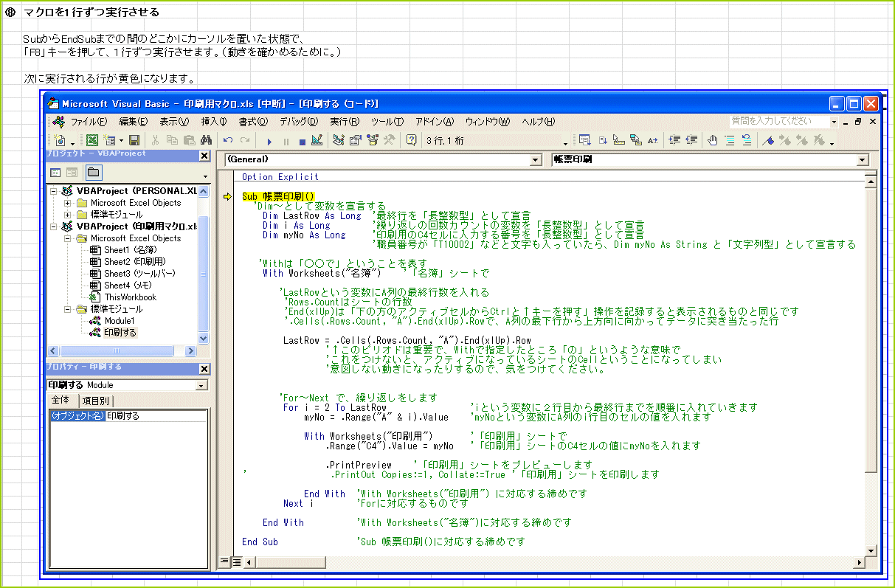Viewport: 895px width, 588px height.
Task: Open the Object Browser from toolbar
Action: 372,141
